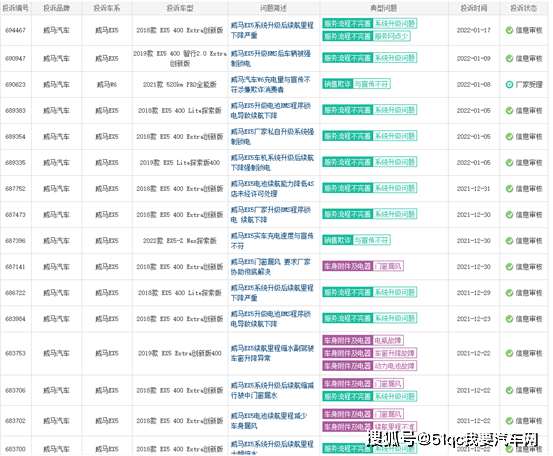Click the 投诉状态 column header
Screen dimensions: 553x456
click(x=524, y=8)
